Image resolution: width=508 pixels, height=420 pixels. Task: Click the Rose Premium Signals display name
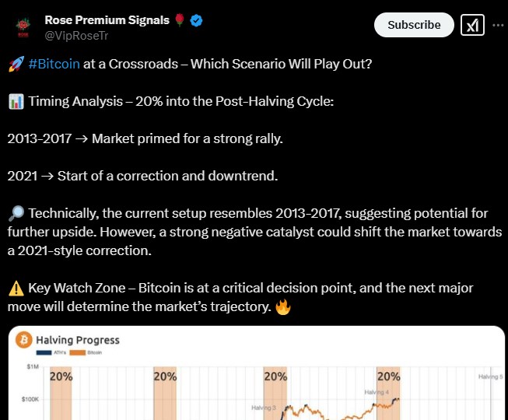point(107,20)
